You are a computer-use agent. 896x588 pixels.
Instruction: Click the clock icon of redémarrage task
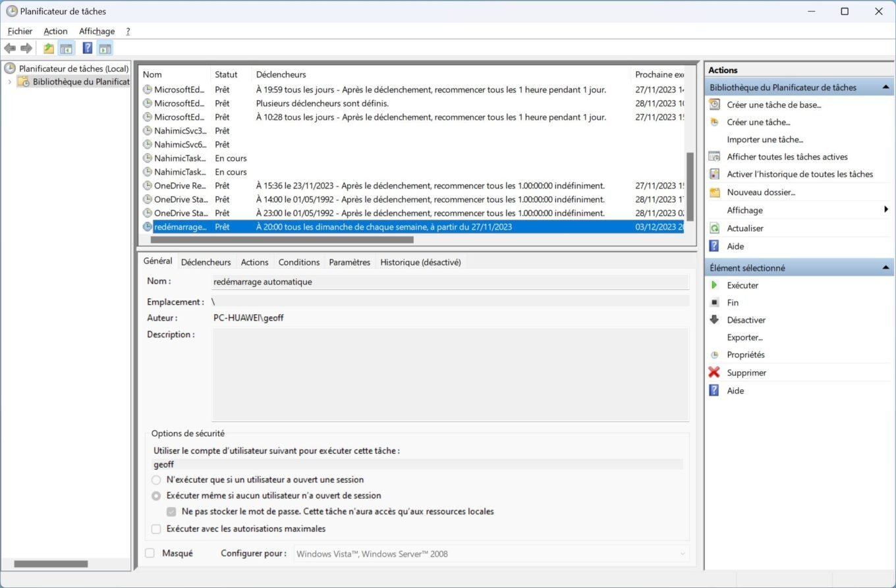tap(148, 227)
